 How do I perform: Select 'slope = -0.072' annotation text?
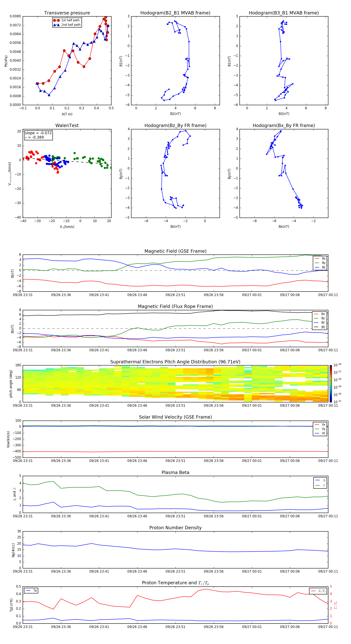38,133
